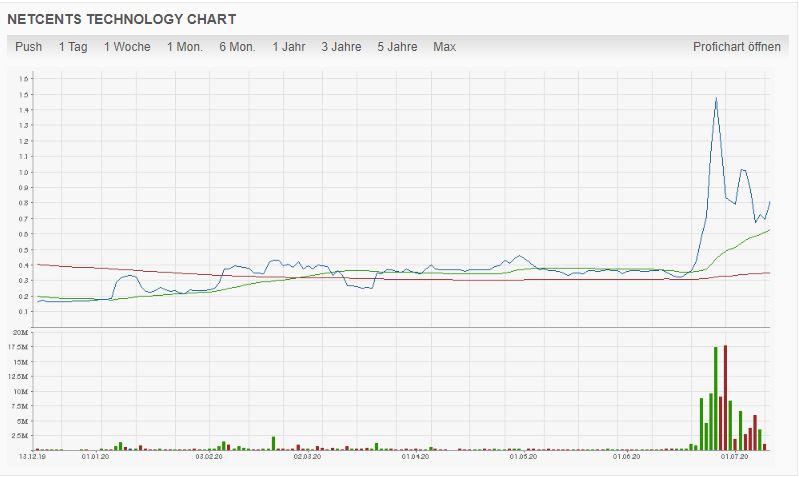Click the 1.0 price axis label
Image resolution: width=799 pixels, height=477 pixels.
tap(23, 172)
